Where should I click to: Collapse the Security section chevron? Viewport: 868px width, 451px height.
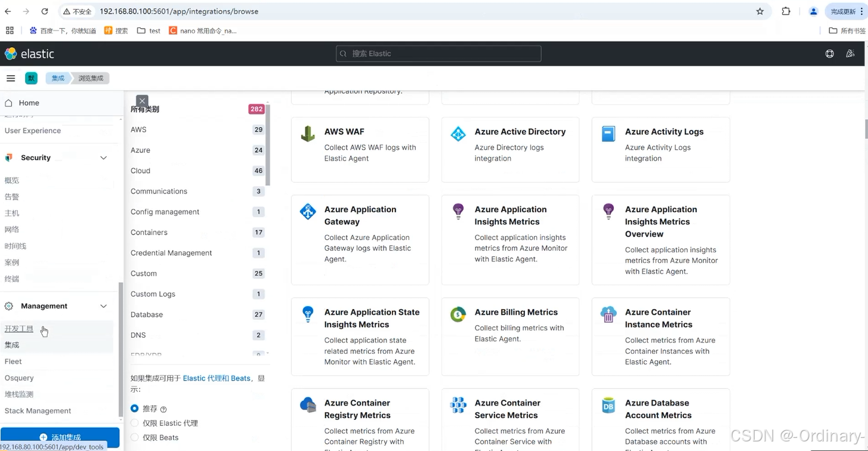coord(103,157)
